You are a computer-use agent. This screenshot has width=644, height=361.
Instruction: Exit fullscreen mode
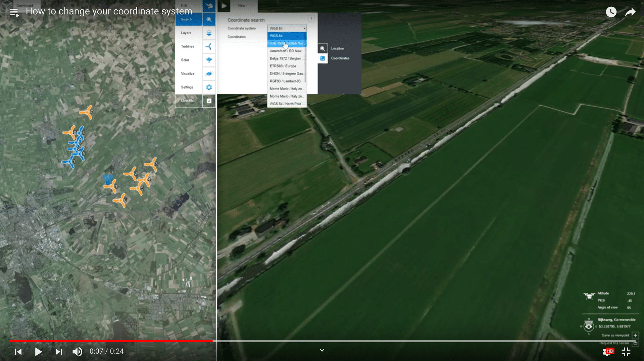[x=626, y=351]
